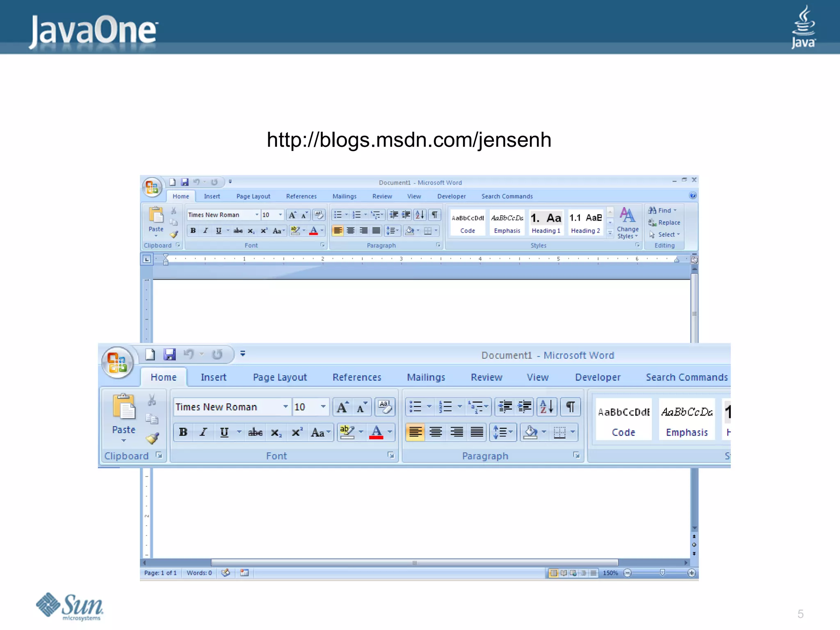
Task: Apply Heading 1 style in the small Word window
Action: [546, 223]
